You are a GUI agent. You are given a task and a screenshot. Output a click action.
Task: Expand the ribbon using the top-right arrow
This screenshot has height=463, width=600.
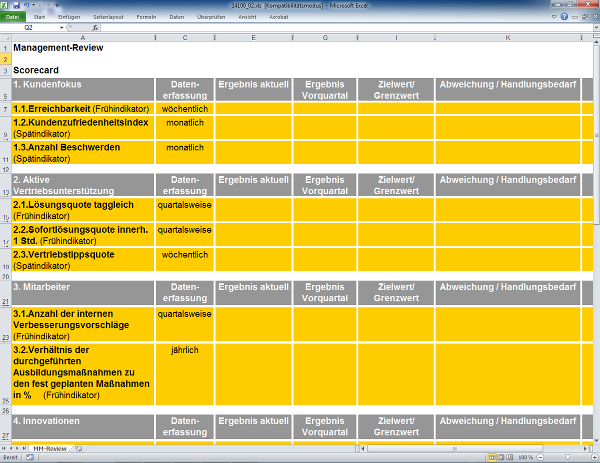[556, 18]
